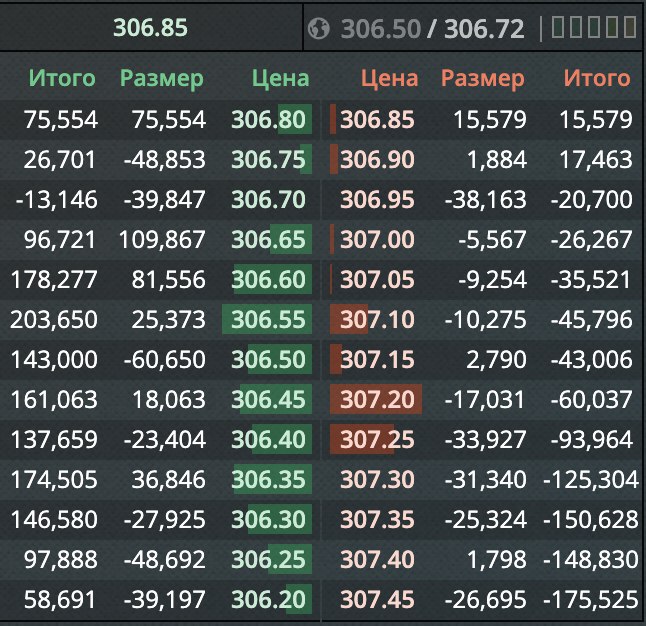646x626 pixels.
Task: Select ask price 306.95
Action: [377, 199]
